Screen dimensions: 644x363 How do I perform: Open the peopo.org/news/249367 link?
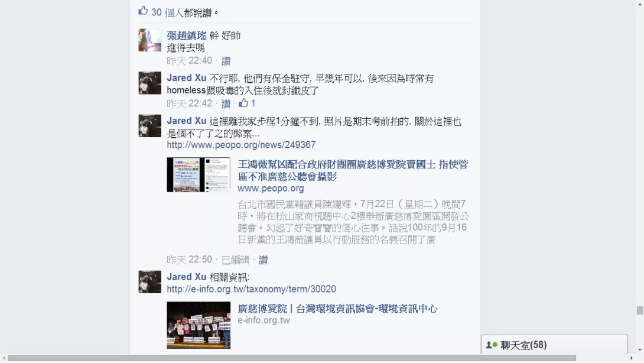coord(241,145)
